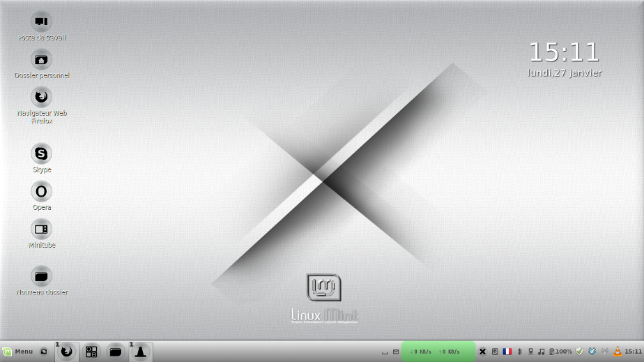
Task: Click the Dropbox tray icon
Action: (x=592, y=352)
